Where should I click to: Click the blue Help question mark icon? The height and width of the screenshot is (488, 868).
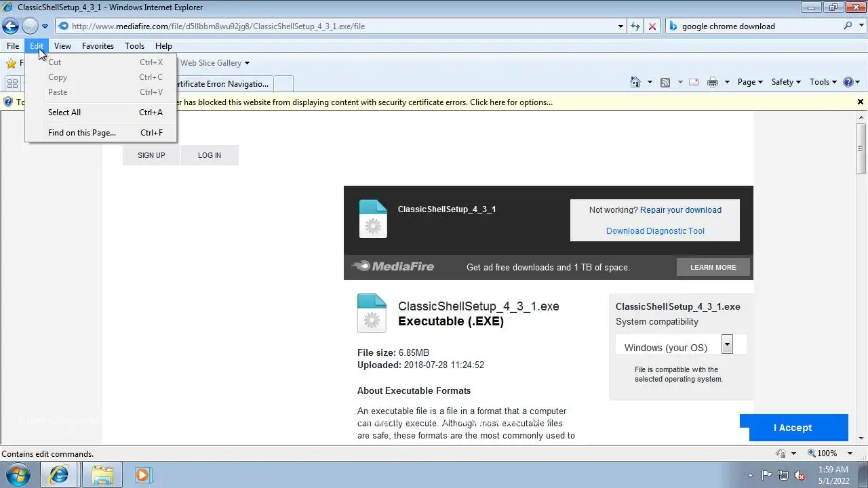(x=848, y=82)
